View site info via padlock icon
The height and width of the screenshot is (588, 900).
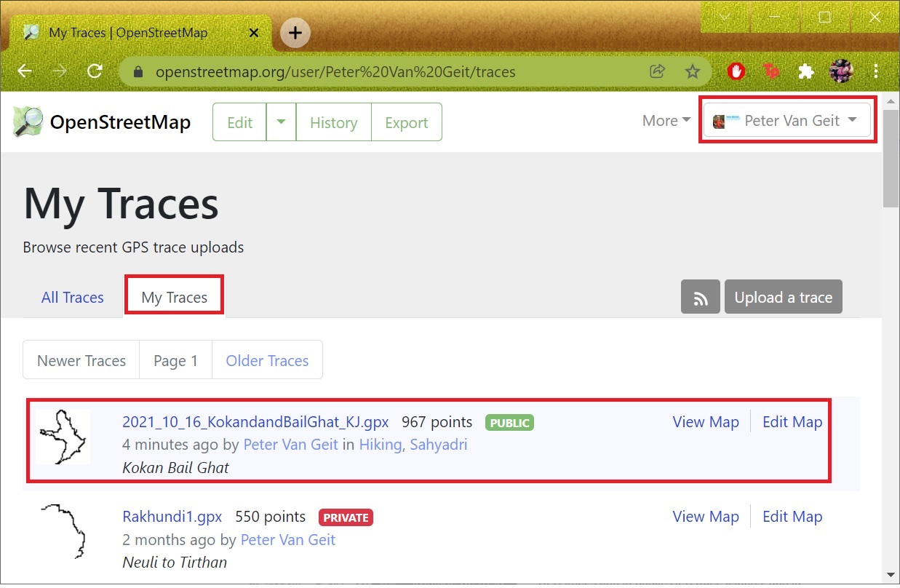pos(138,72)
